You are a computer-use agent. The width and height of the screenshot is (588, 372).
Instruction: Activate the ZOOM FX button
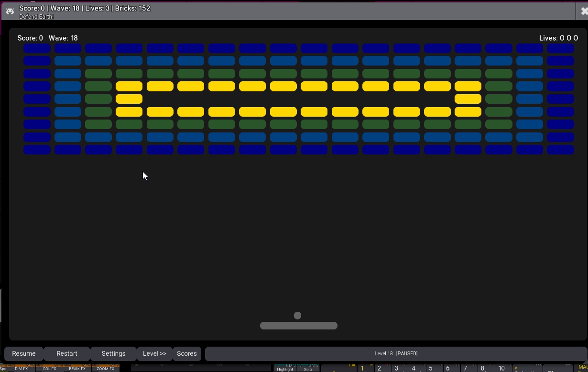(105, 368)
